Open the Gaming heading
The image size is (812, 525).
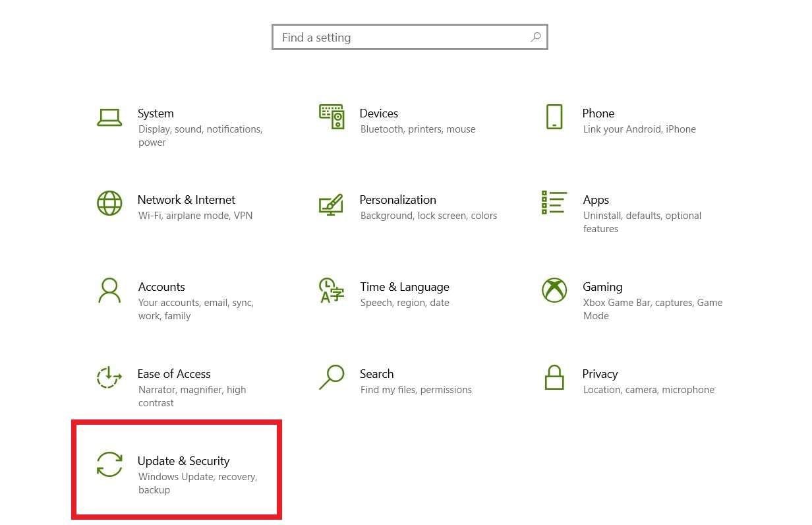602,287
